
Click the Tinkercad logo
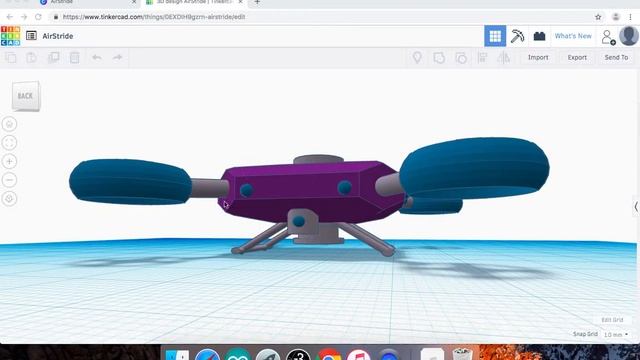point(10,36)
